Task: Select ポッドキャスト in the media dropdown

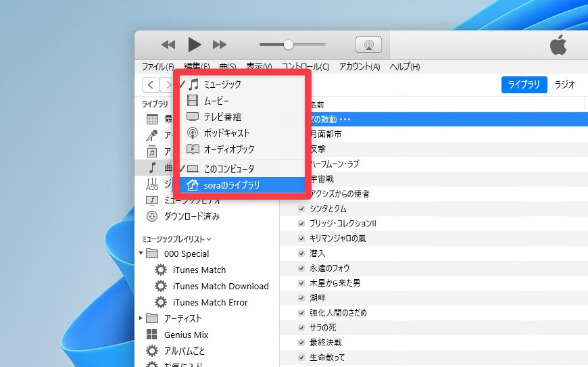Action: (x=242, y=133)
